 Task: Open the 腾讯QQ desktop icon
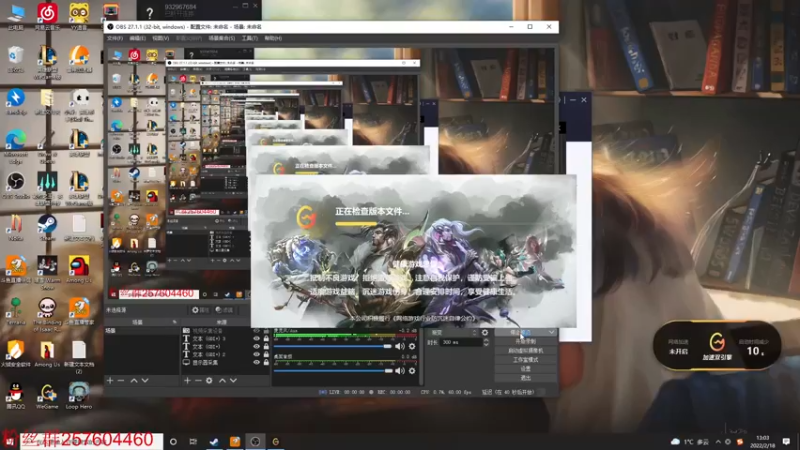coord(16,397)
